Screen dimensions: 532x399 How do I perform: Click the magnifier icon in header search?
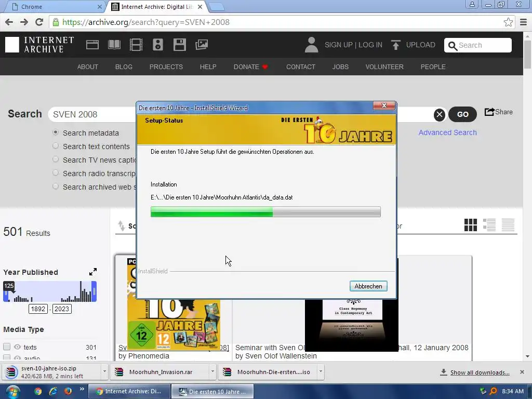pos(453,46)
